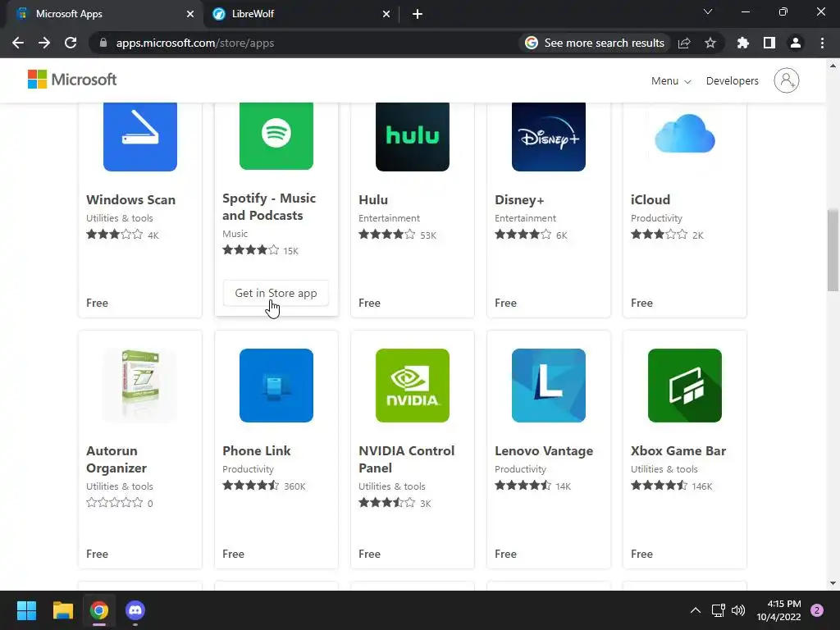Click the network status tray icon
This screenshot has width=840, height=630.
pyautogui.click(x=718, y=610)
